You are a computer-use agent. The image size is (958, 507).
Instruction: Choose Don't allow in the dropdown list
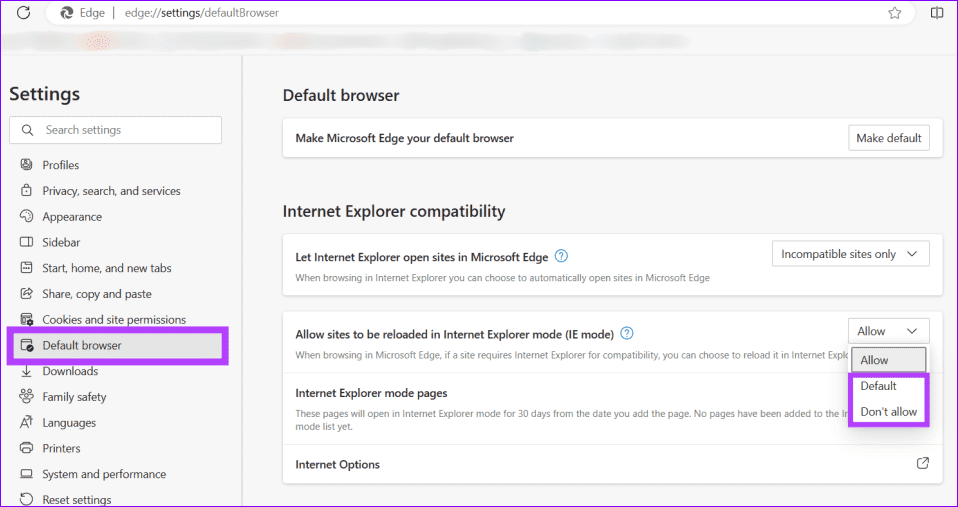tap(889, 412)
